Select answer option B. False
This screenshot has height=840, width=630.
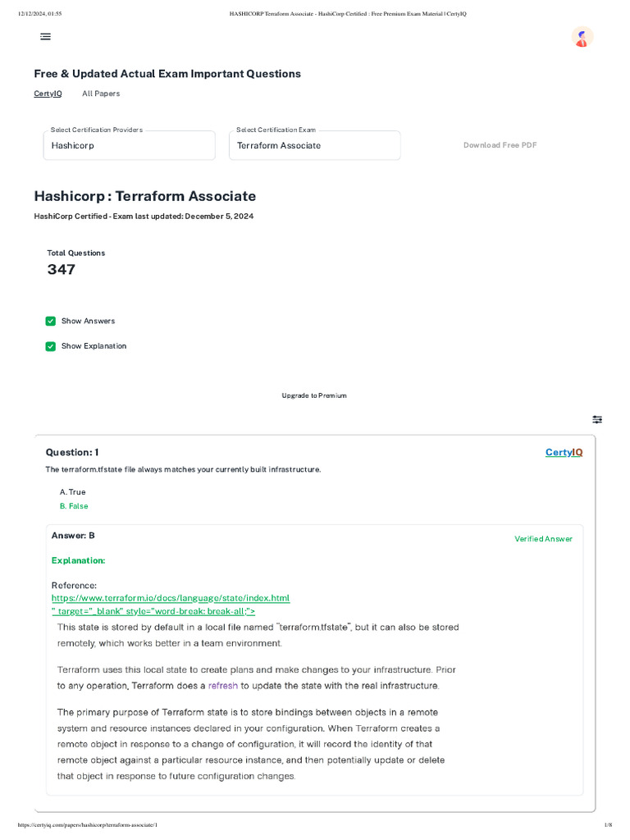74,506
